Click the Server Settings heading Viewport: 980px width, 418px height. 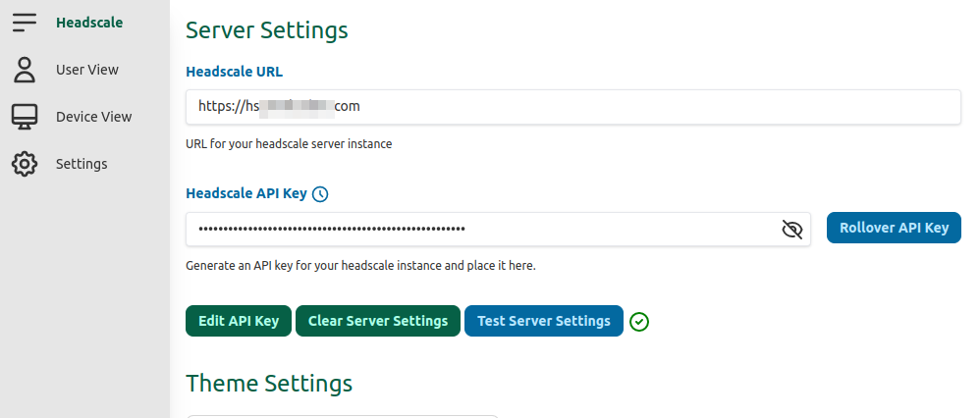tap(267, 30)
